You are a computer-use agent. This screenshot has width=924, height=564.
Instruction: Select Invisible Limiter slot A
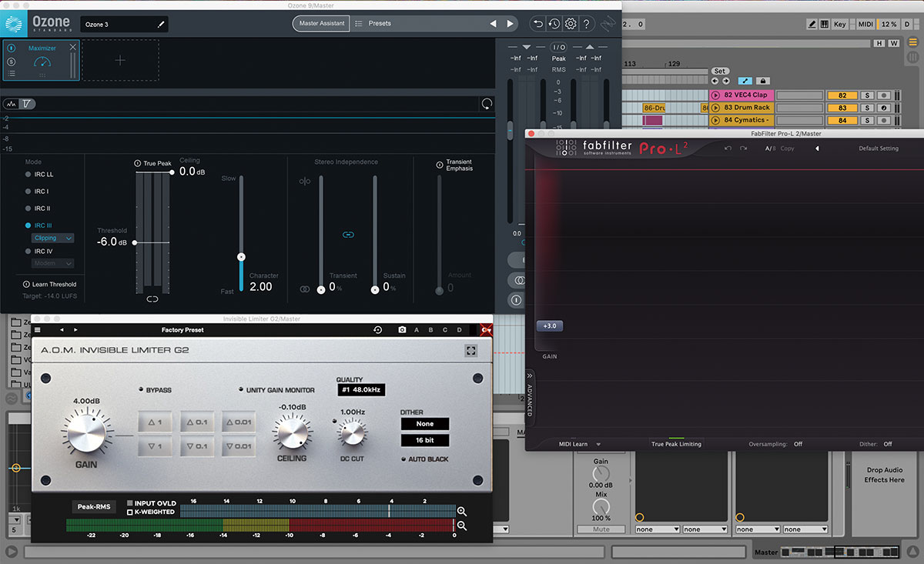point(417,330)
